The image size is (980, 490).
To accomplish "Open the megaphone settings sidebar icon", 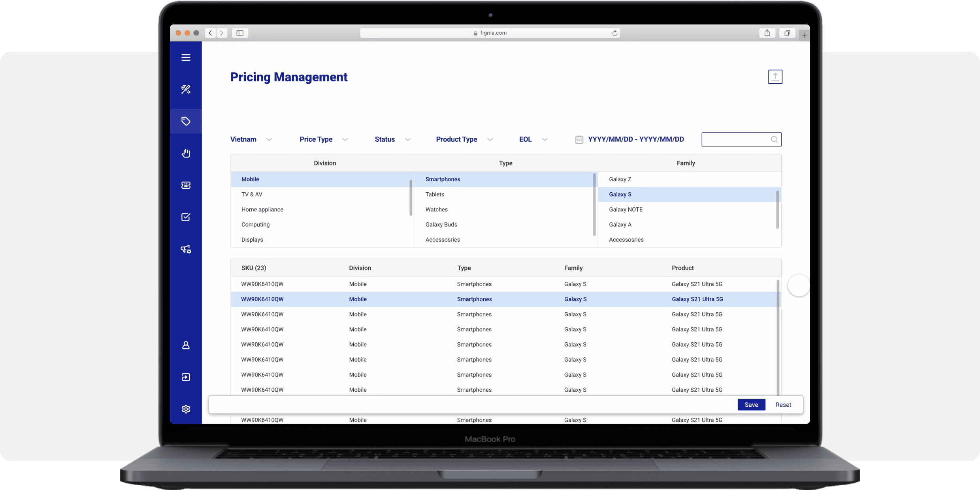I will [x=186, y=249].
